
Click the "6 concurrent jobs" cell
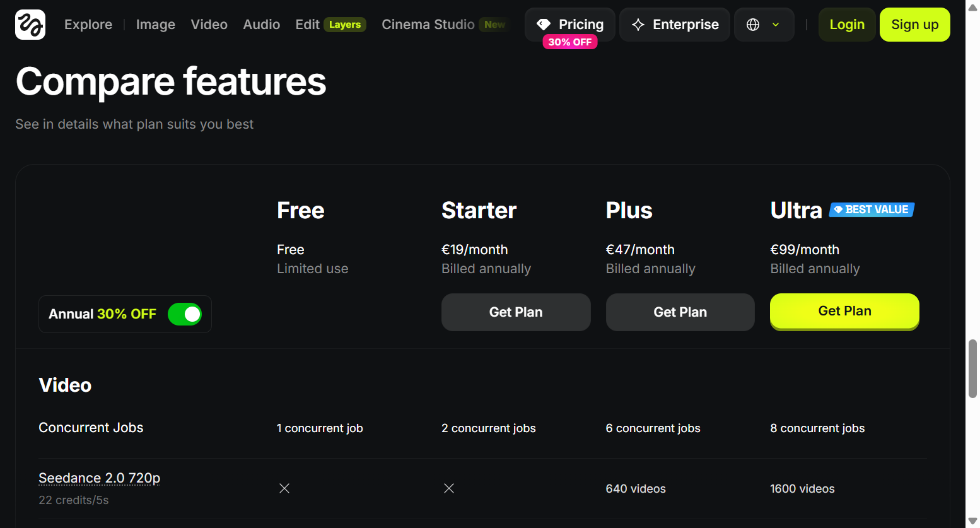(x=653, y=428)
